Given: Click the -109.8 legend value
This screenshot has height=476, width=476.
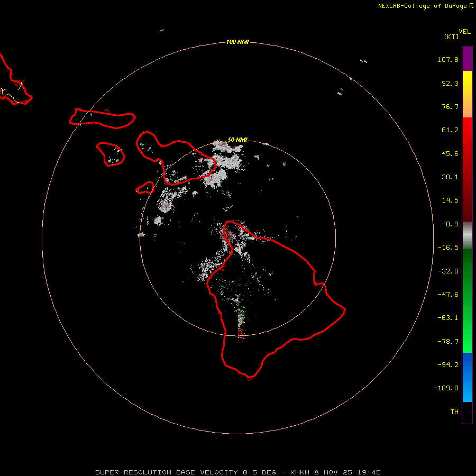Looking at the screenshot, I should 446,388.
